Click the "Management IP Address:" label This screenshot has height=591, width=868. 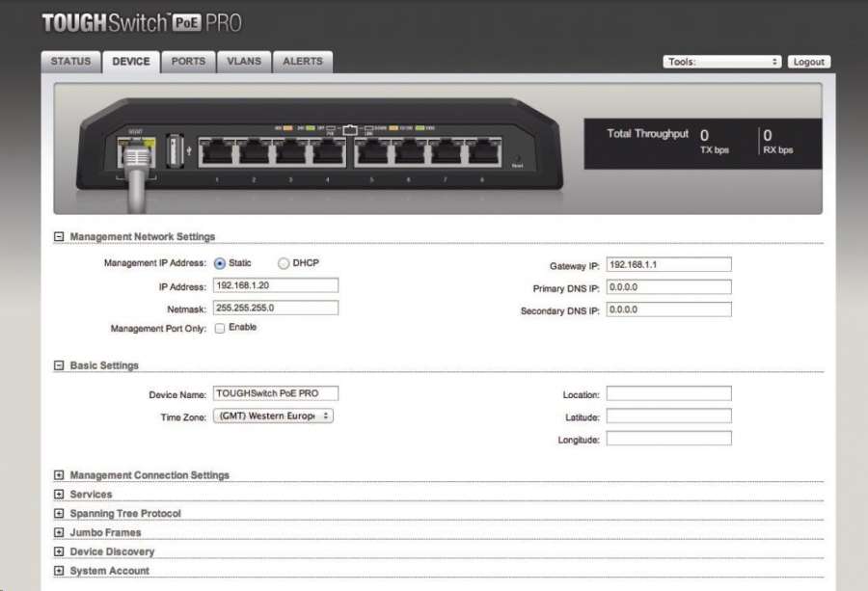coord(155,263)
